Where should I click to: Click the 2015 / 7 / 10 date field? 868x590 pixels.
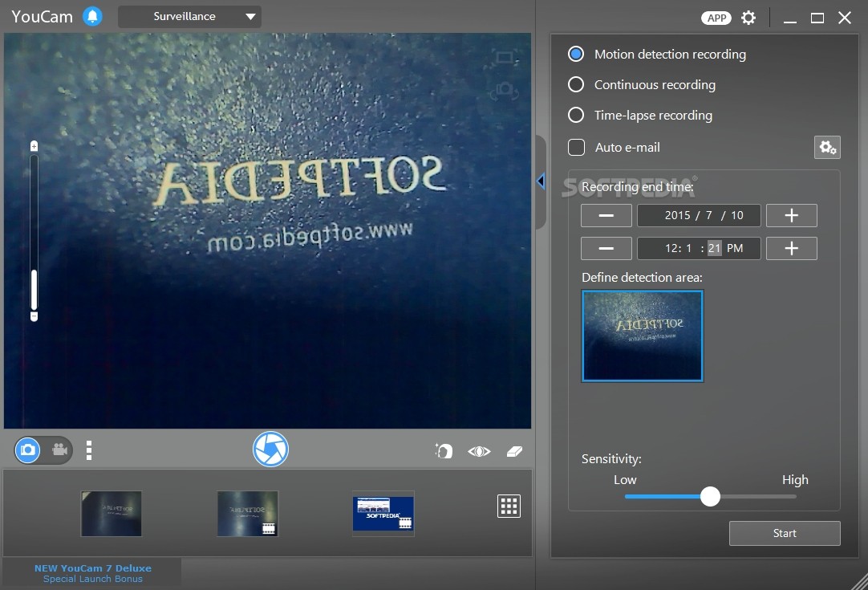coord(699,215)
